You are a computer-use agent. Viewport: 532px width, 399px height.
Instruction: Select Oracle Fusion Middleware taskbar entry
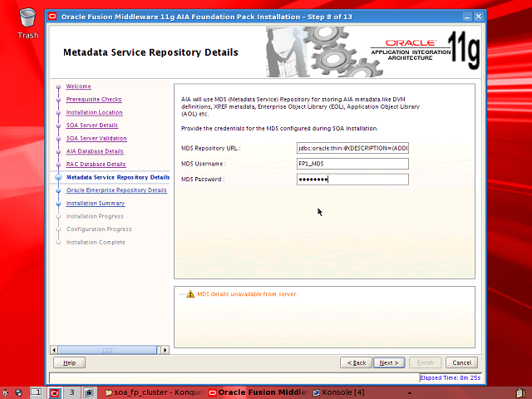[x=258, y=392]
